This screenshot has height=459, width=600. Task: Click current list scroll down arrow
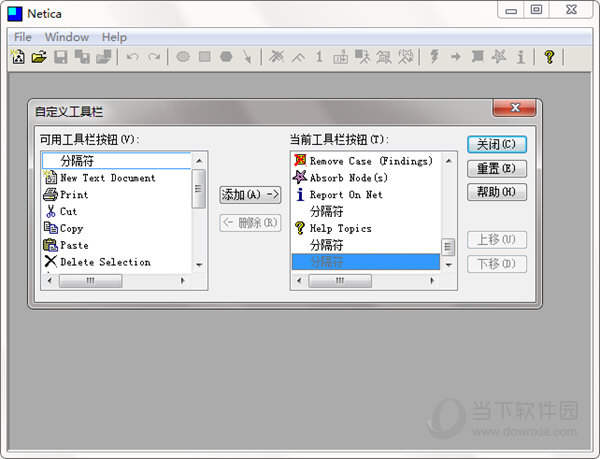pos(448,265)
